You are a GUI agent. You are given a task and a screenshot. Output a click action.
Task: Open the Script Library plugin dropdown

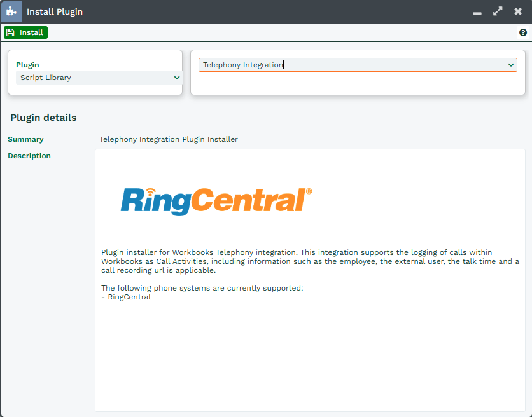coord(95,78)
